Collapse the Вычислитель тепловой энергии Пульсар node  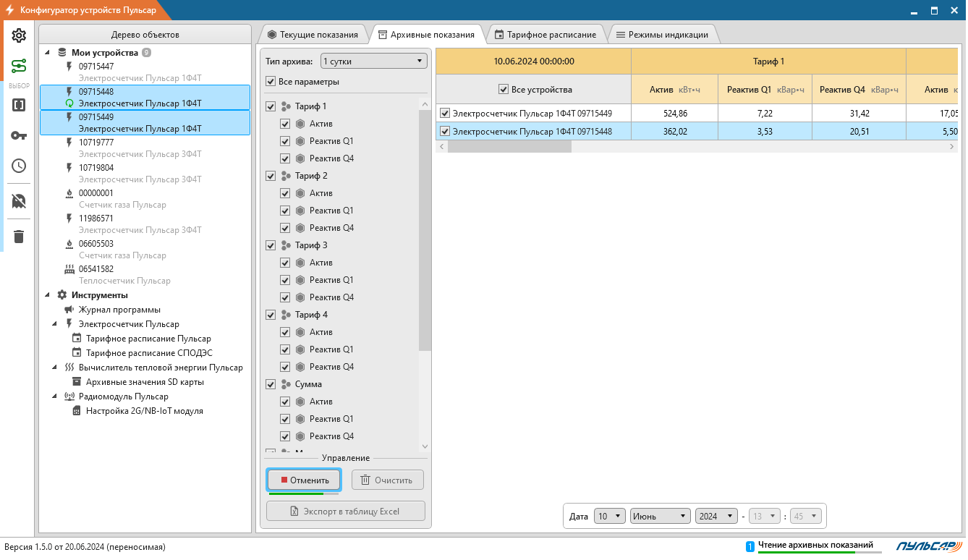pyautogui.click(x=55, y=368)
